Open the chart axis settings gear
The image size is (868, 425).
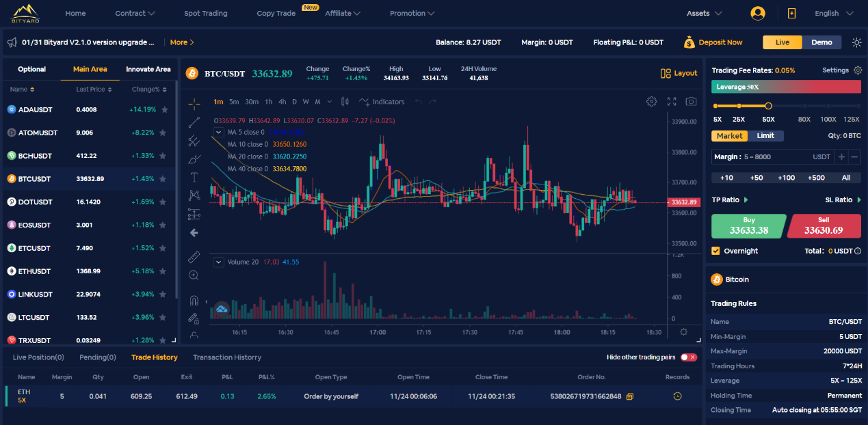683,332
